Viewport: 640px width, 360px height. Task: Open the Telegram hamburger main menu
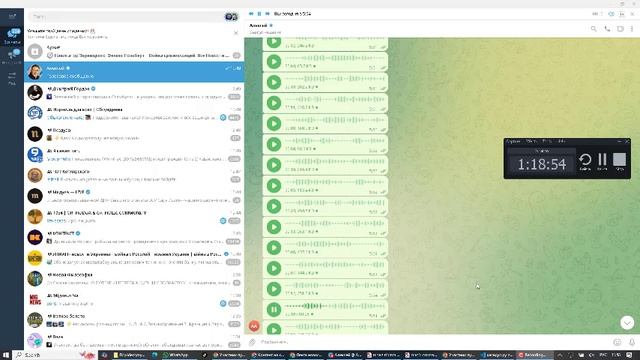(x=12, y=16)
